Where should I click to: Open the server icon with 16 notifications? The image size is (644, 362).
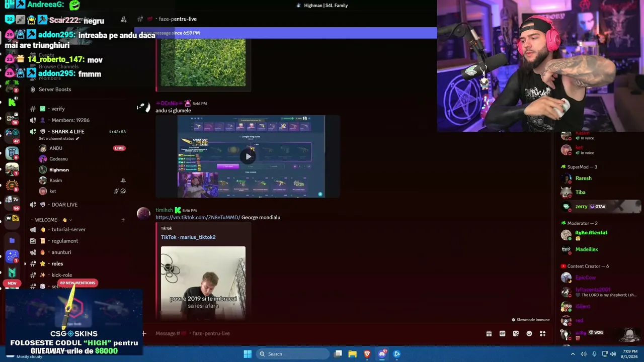click(x=12, y=119)
